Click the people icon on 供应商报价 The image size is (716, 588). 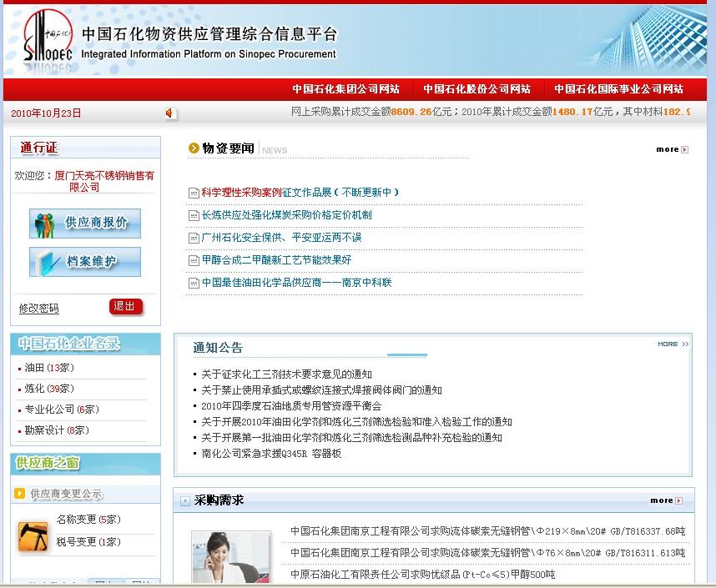[x=44, y=224]
